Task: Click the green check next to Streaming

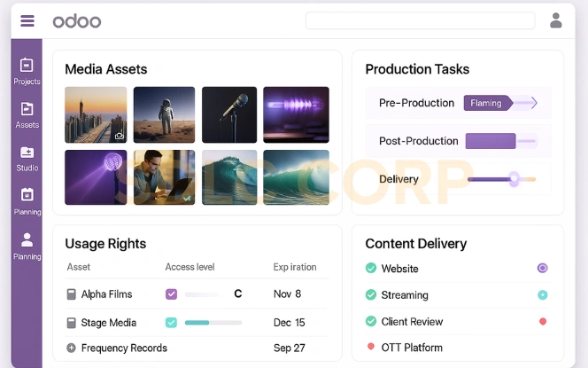Action: (371, 294)
